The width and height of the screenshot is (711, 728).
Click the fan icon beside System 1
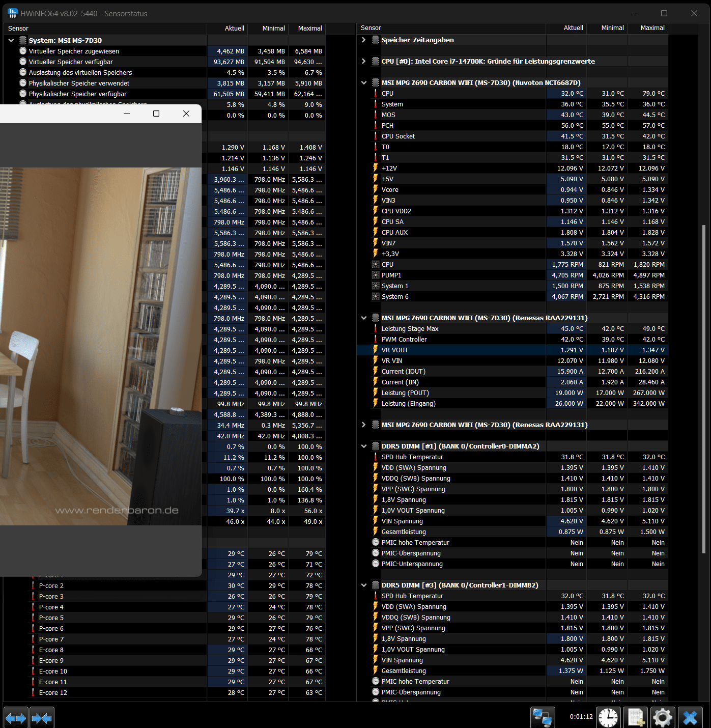[376, 286]
